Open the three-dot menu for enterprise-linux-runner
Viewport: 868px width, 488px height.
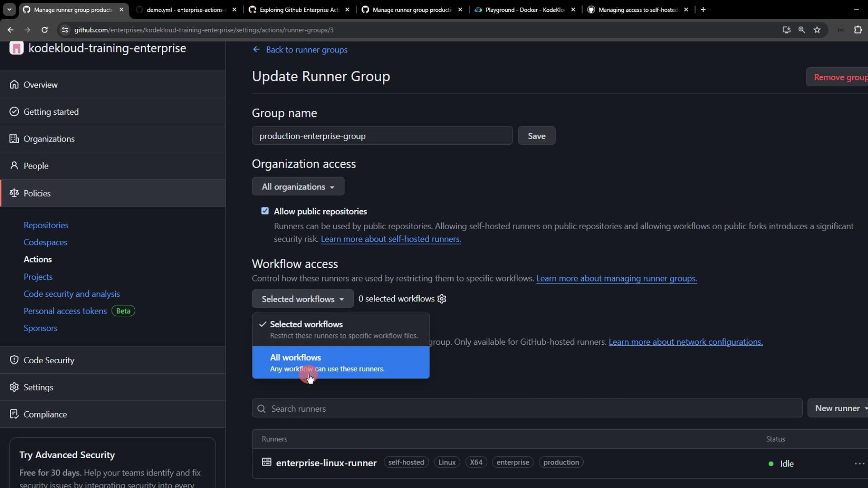(x=859, y=464)
